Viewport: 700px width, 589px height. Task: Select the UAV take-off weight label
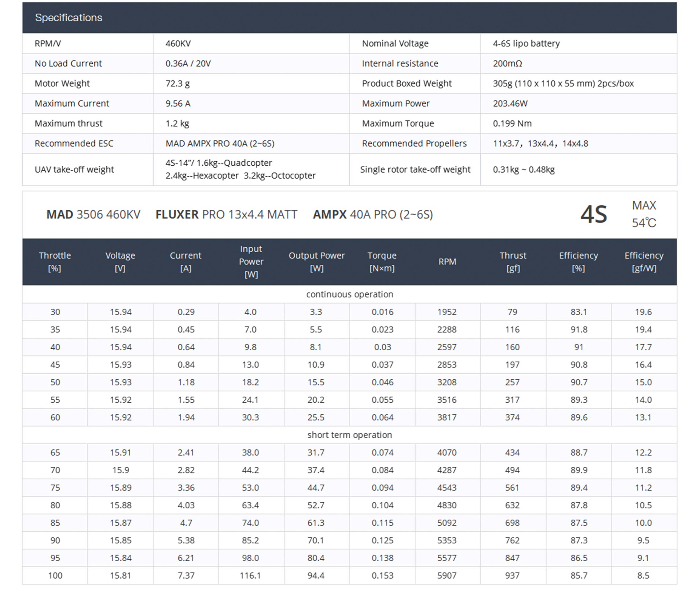point(74,170)
